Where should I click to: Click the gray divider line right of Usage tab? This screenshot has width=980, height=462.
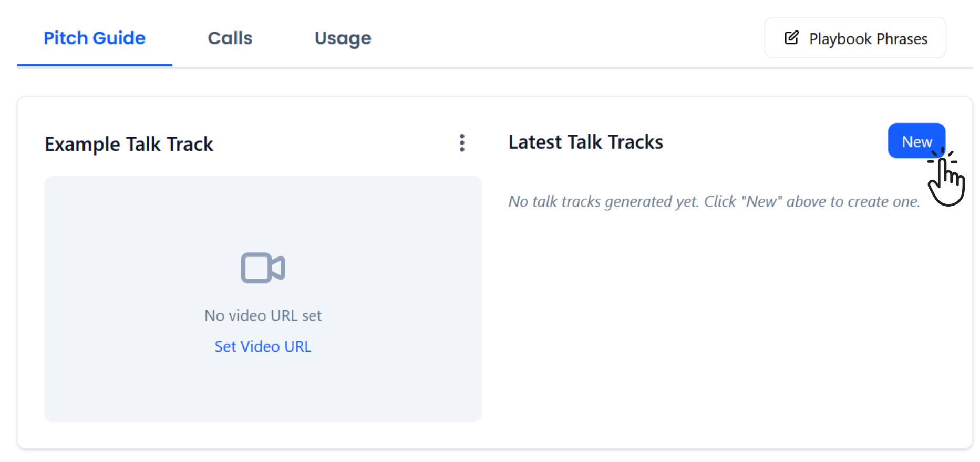552,68
